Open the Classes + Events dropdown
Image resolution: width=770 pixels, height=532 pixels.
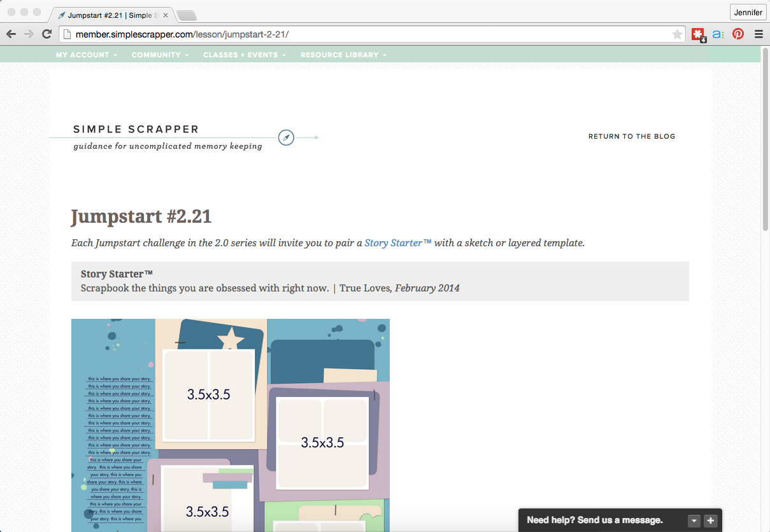(x=244, y=55)
